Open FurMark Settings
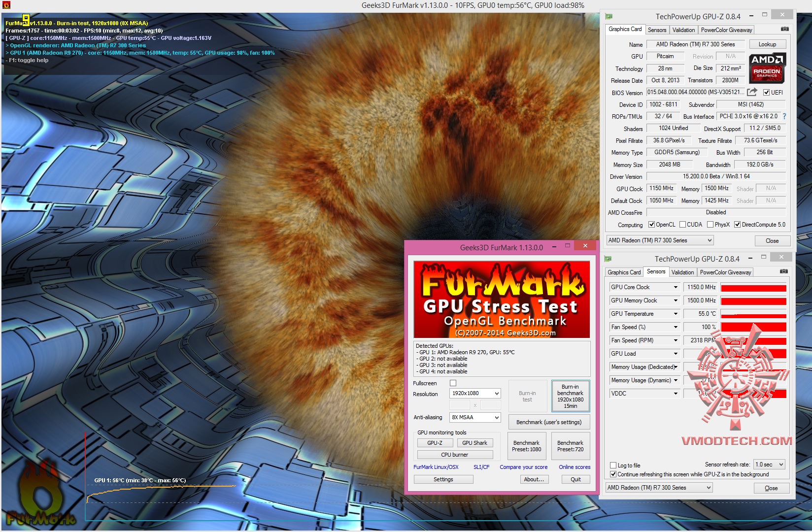 tap(443, 479)
